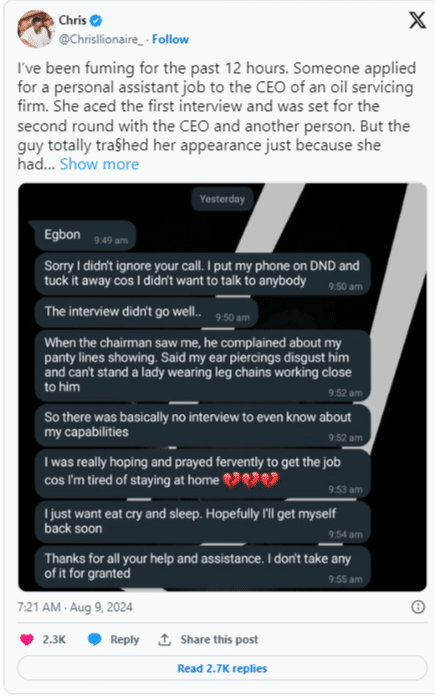Open the embedded chat screenshot image

222,387
